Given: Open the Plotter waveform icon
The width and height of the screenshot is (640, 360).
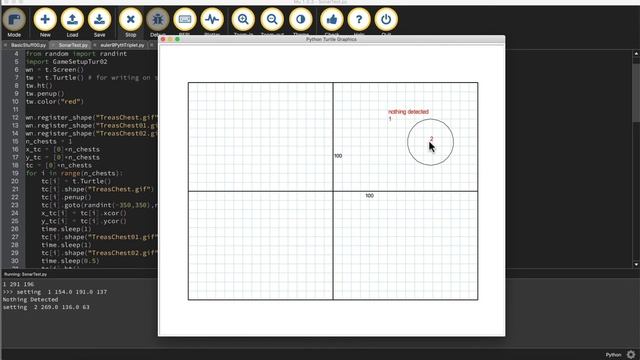Looking at the screenshot, I should (212, 20).
